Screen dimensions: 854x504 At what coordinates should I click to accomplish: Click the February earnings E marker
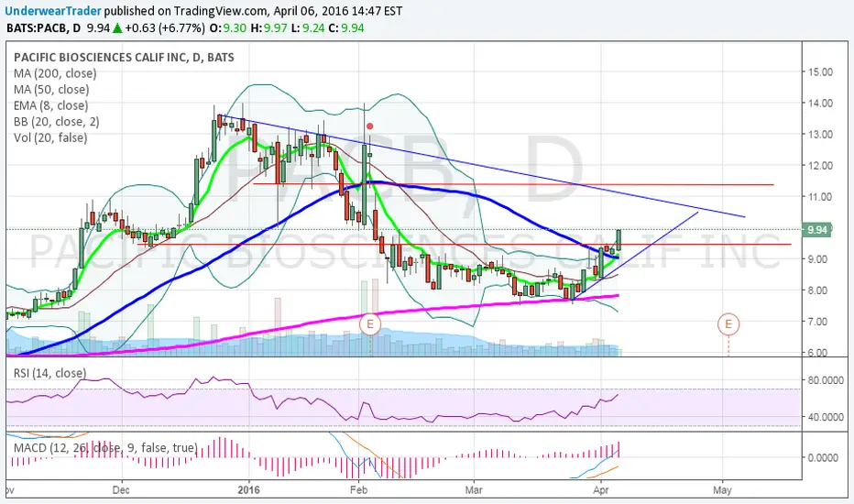click(x=370, y=324)
